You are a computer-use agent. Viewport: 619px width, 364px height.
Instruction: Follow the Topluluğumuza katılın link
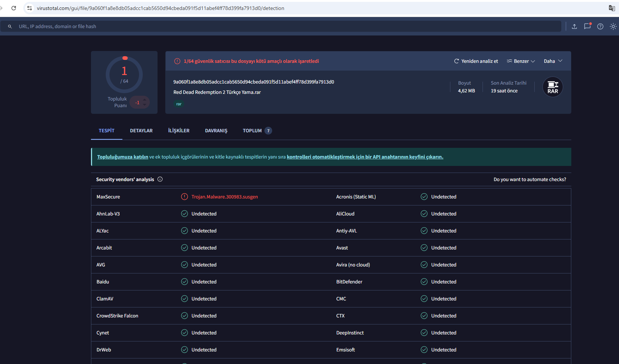point(123,157)
